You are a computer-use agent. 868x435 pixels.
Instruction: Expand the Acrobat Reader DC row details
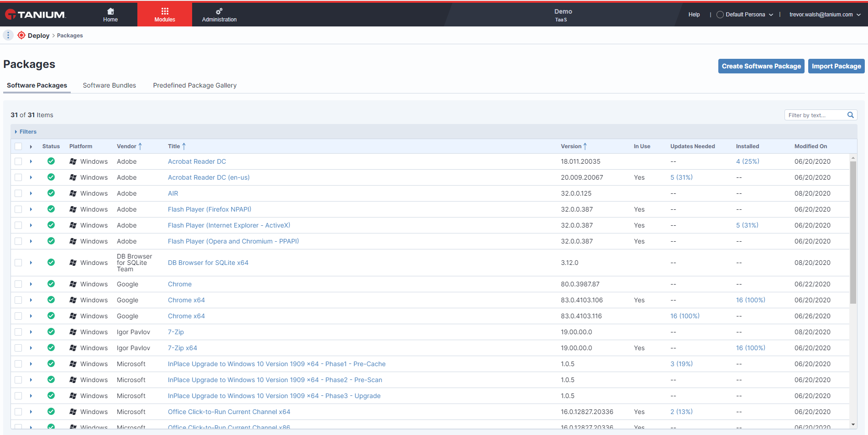pyautogui.click(x=31, y=161)
